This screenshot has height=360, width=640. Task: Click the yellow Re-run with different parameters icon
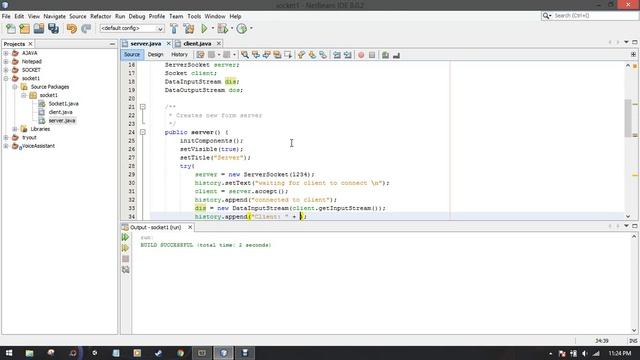[x=125, y=248]
